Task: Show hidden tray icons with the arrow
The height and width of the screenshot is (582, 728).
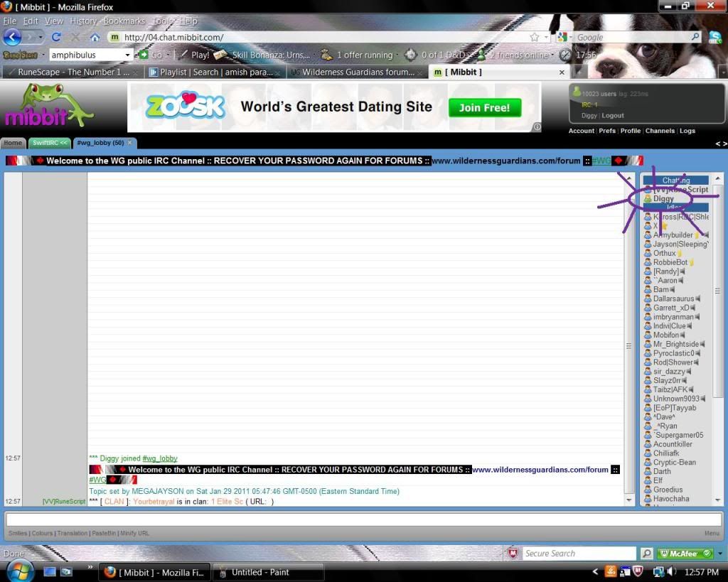Action: click(x=596, y=572)
